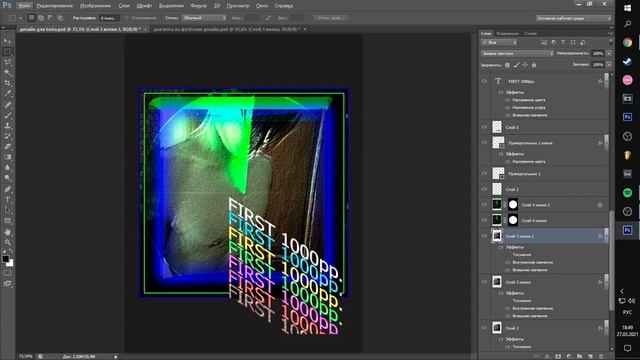Select the Eyedropper tool
This screenshot has width=640, height=360.
7,94
